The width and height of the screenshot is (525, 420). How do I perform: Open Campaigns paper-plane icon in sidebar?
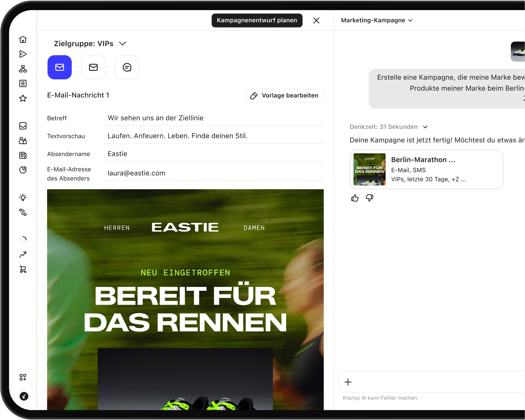[23, 54]
